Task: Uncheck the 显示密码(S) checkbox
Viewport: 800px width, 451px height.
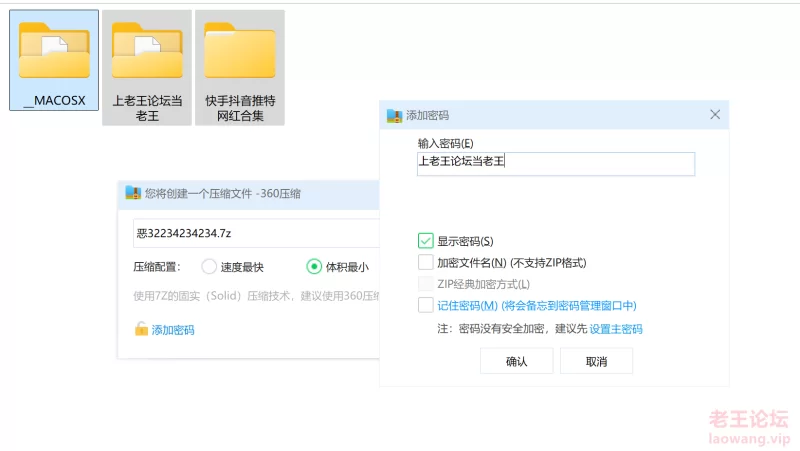Action: pos(426,241)
